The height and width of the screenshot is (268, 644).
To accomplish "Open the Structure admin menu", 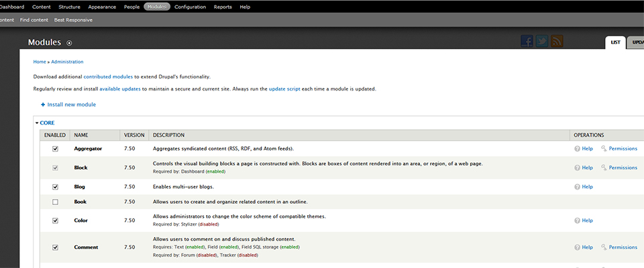I will (x=69, y=7).
